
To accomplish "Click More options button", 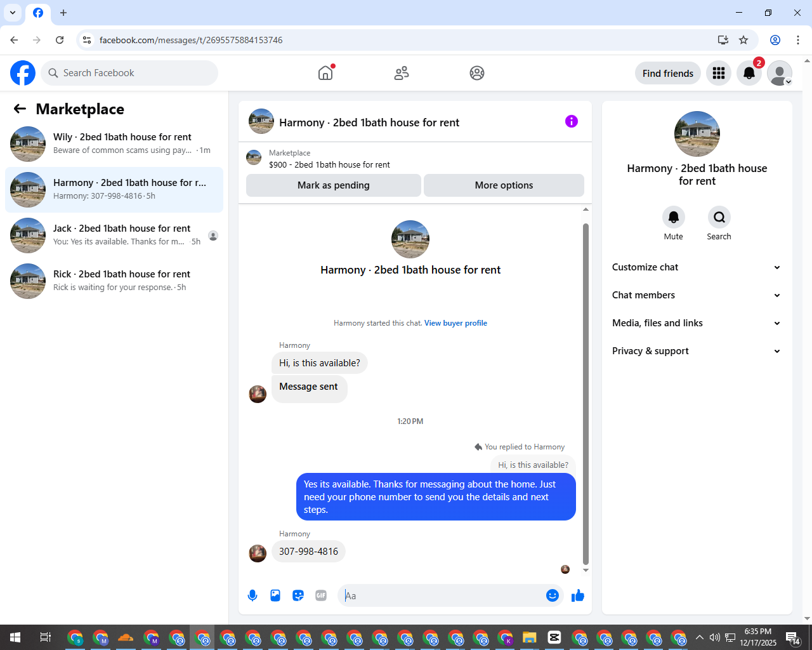I will [504, 185].
